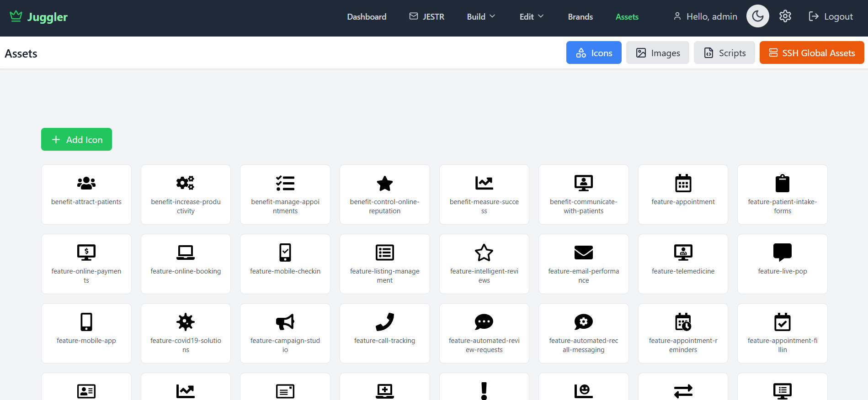Viewport: 868px width, 400px height.
Task: Open SSH Global Assets
Action: point(811,53)
